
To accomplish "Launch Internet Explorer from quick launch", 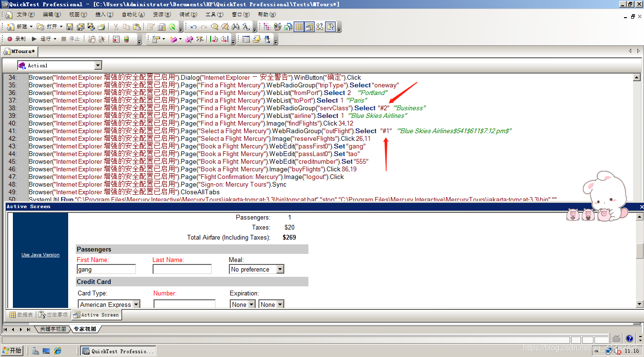I will (x=58, y=351).
